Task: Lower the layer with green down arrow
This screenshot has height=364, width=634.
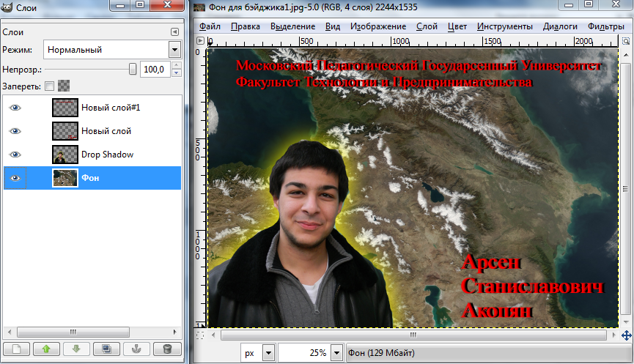Action: click(x=76, y=349)
